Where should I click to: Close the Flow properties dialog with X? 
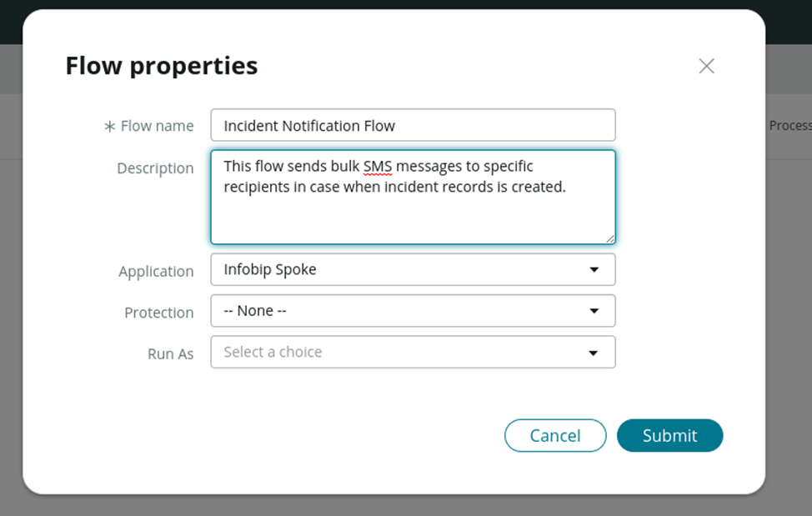706,66
